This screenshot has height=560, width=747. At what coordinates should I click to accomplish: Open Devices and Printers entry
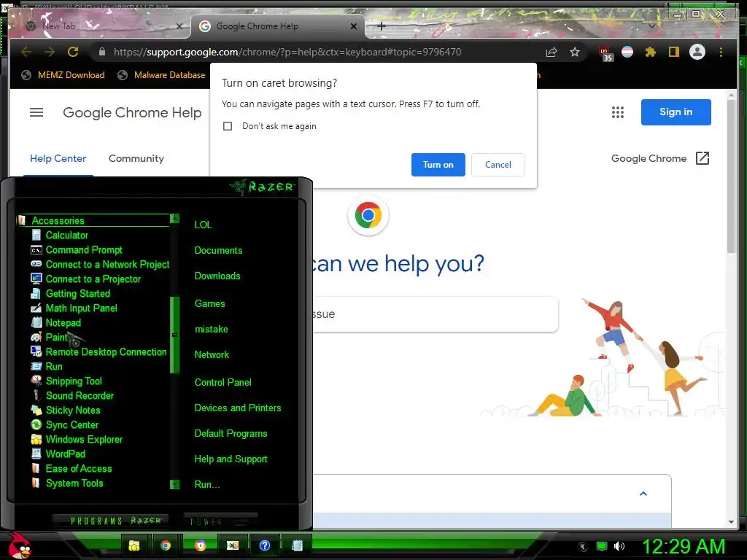pos(238,408)
